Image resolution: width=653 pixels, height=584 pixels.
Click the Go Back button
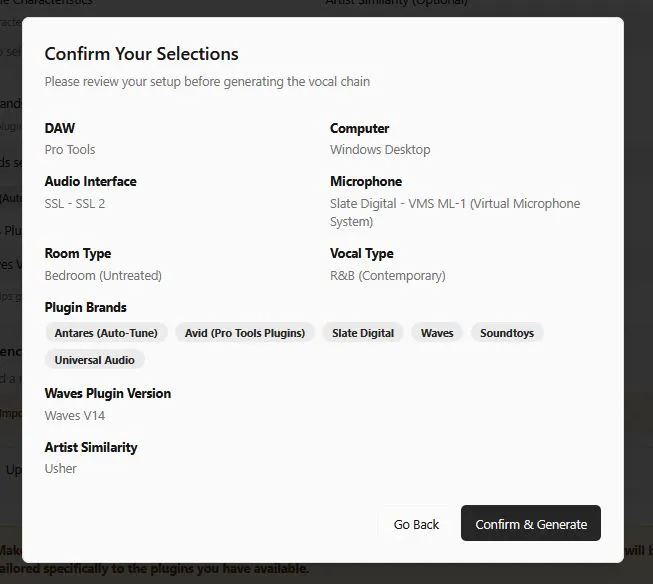point(416,524)
